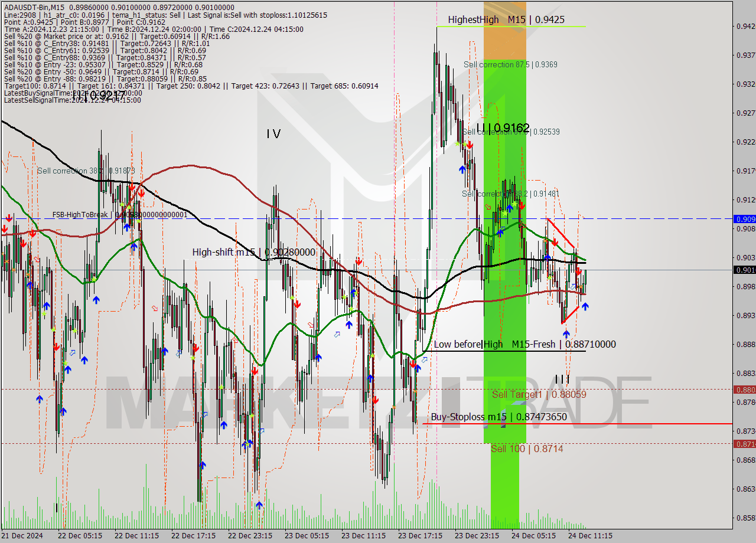The width and height of the screenshot is (756, 543).
Task: Click the red 0.880 price tag on axis
Action: tap(744, 389)
